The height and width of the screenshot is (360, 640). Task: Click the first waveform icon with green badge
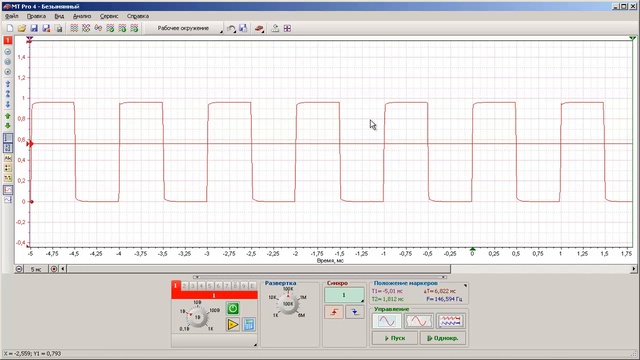pos(110,28)
